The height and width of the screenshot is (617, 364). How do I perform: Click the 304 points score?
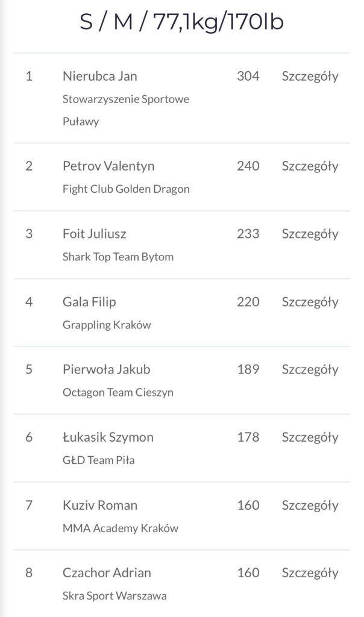click(x=248, y=77)
